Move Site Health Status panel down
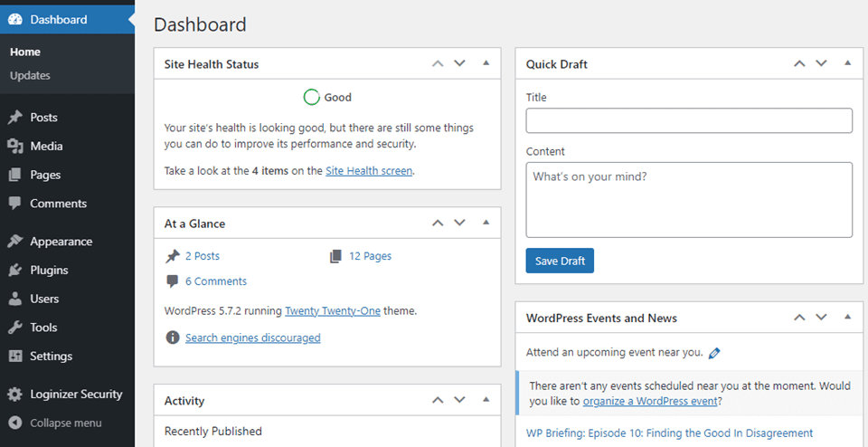Viewport: 868px width, 447px height. 459,63
